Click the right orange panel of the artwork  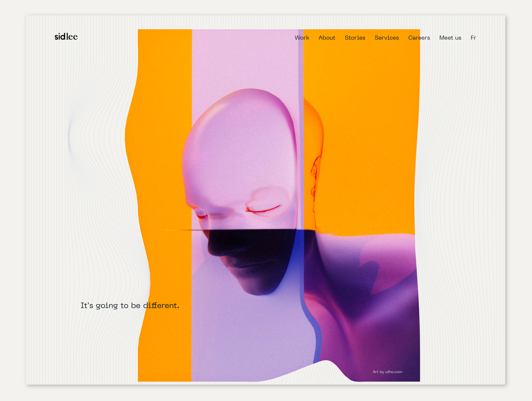pos(368,144)
